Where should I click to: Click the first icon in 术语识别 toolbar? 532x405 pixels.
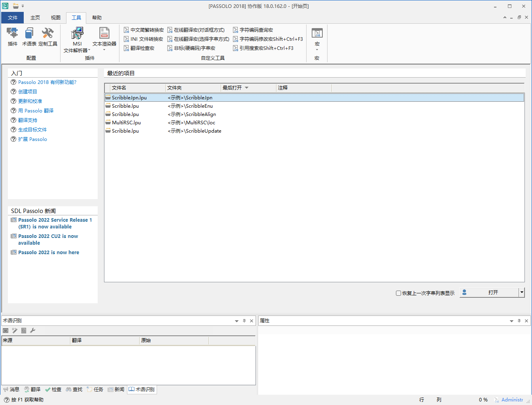(x=6, y=331)
